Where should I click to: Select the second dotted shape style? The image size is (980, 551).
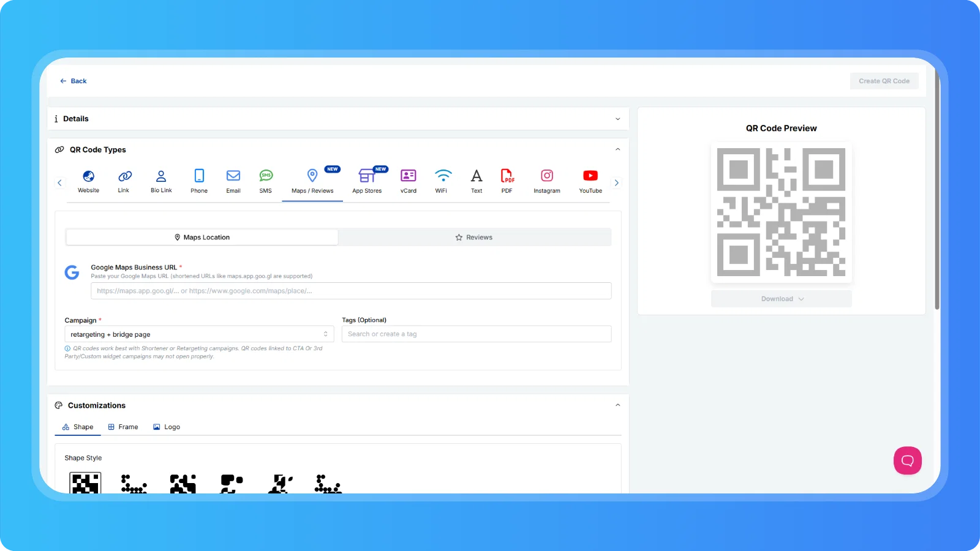pos(134,483)
